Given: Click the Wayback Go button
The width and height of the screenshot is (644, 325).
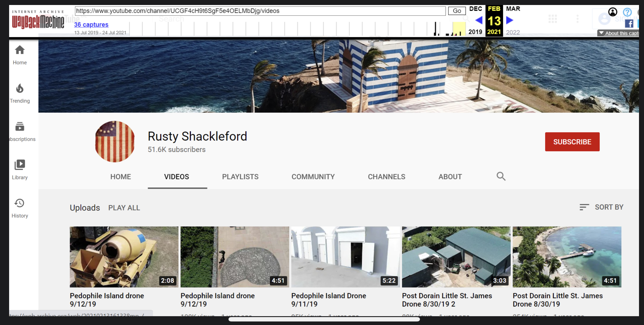Looking at the screenshot, I should [457, 11].
